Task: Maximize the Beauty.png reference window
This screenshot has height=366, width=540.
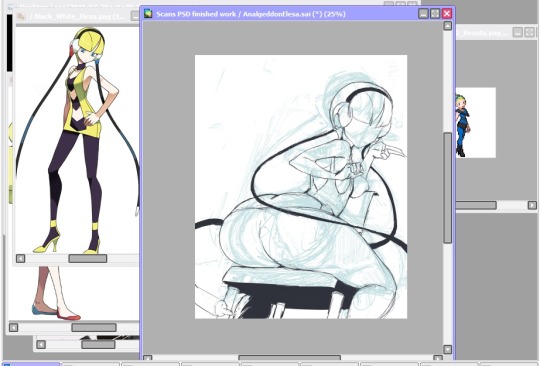Action: 529,33
